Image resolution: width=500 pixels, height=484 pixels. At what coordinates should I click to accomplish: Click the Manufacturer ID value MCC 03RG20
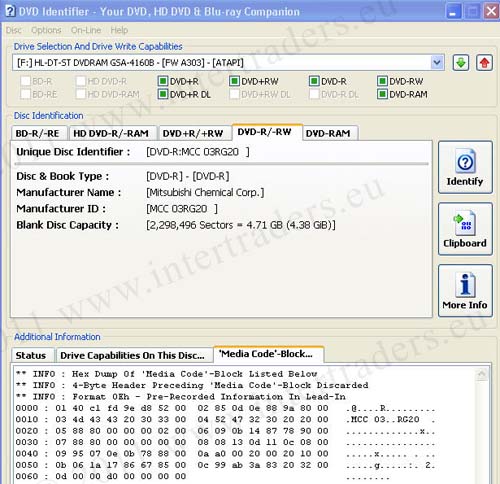(x=182, y=209)
